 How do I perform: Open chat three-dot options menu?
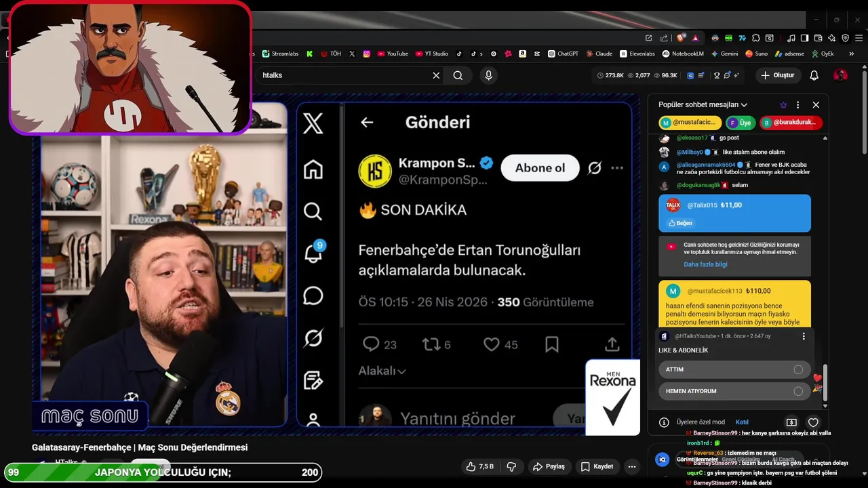coord(797,105)
